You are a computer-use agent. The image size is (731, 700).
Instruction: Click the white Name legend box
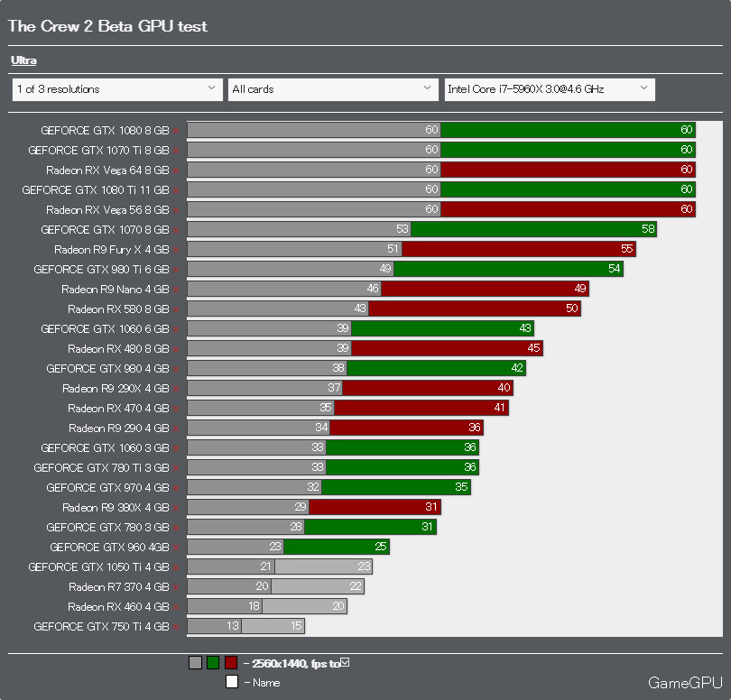pyautogui.click(x=232, y=682)
